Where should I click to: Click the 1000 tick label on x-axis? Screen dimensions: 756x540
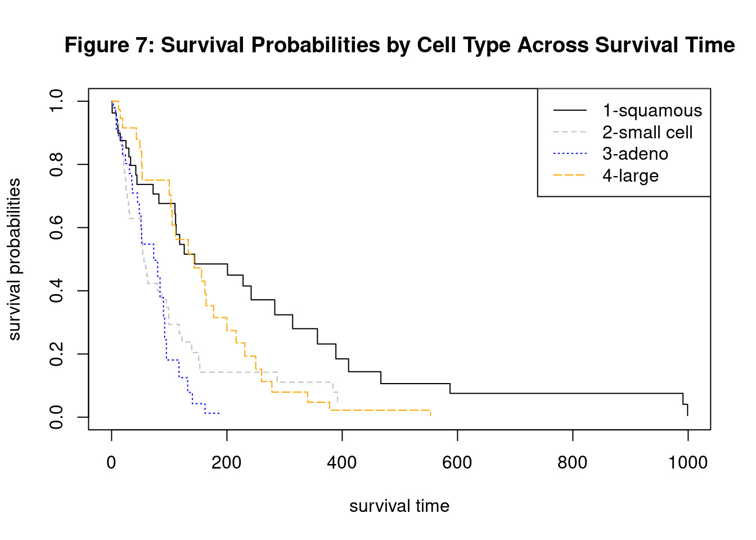pyautogui.click(x=688, y=463)
